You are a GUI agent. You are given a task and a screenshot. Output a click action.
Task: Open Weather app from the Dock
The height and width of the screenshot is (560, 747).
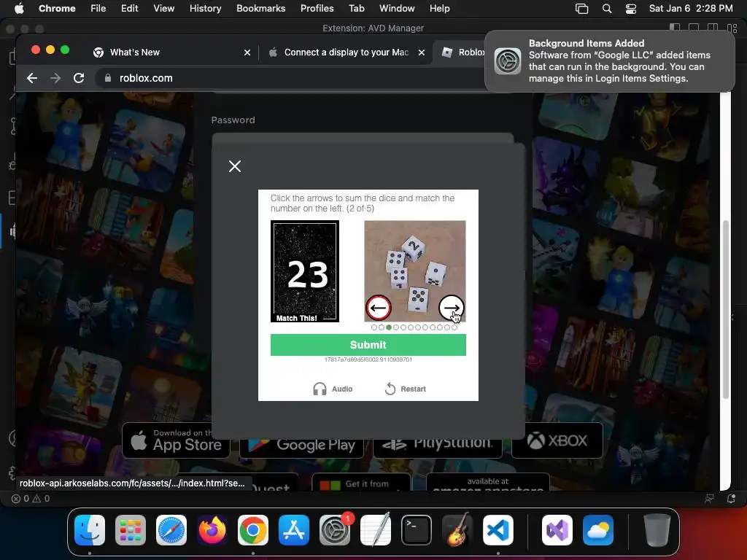pyautogui.click(x=598, y=530)
